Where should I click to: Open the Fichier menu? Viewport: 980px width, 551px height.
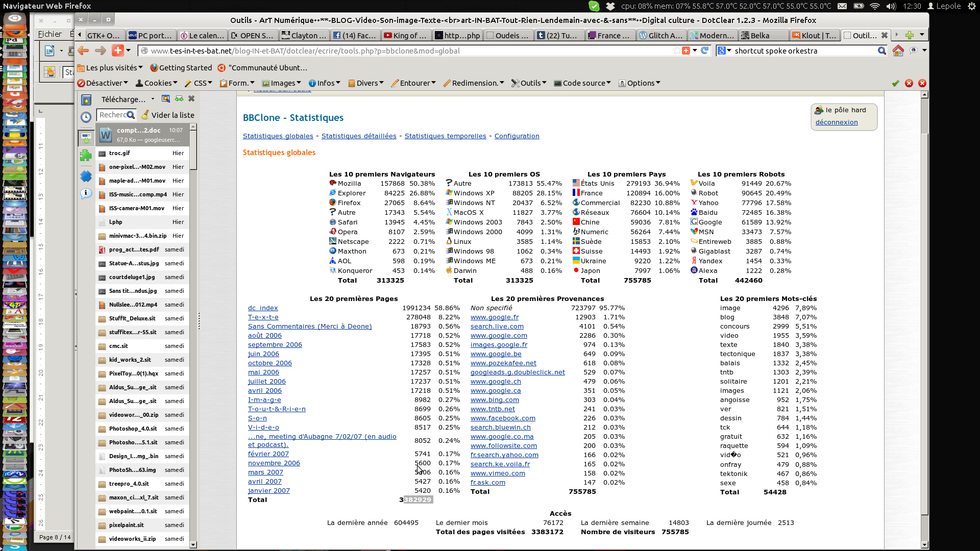50,34
